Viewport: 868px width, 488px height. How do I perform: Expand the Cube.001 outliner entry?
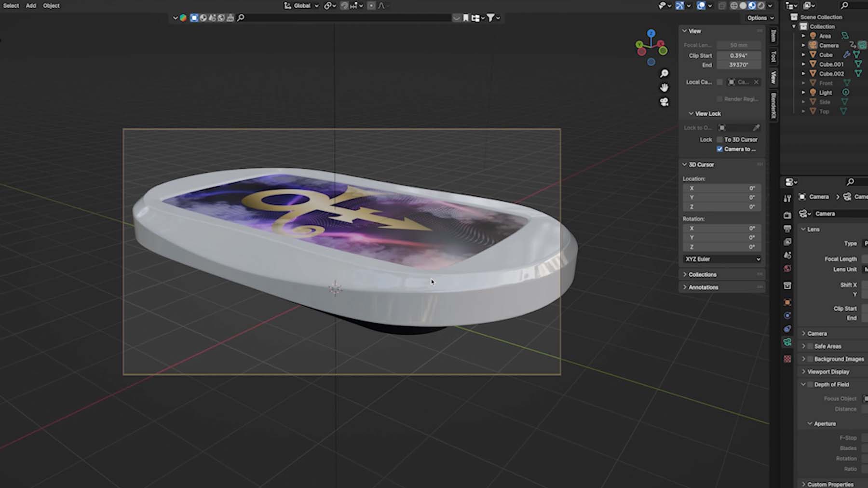coord(803,64)
